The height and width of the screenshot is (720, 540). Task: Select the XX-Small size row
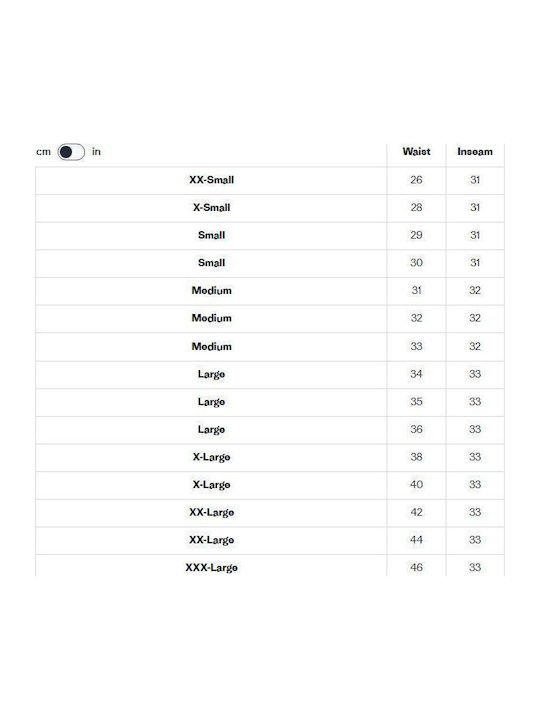click(270, 180)
